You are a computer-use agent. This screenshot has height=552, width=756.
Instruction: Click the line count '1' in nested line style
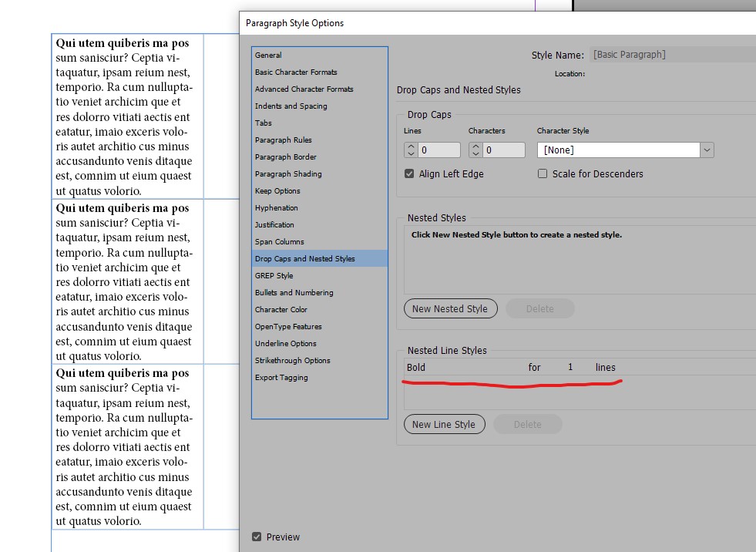(570, 367)
